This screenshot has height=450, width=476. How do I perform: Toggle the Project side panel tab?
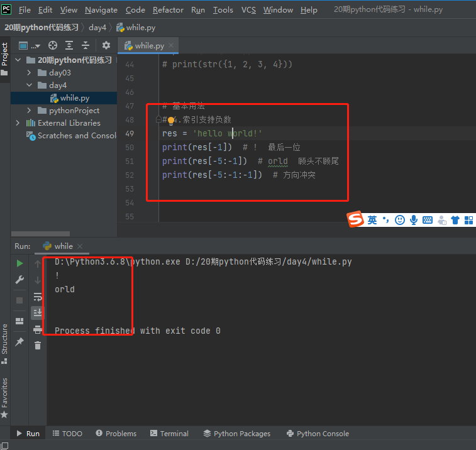pos(4,59)
